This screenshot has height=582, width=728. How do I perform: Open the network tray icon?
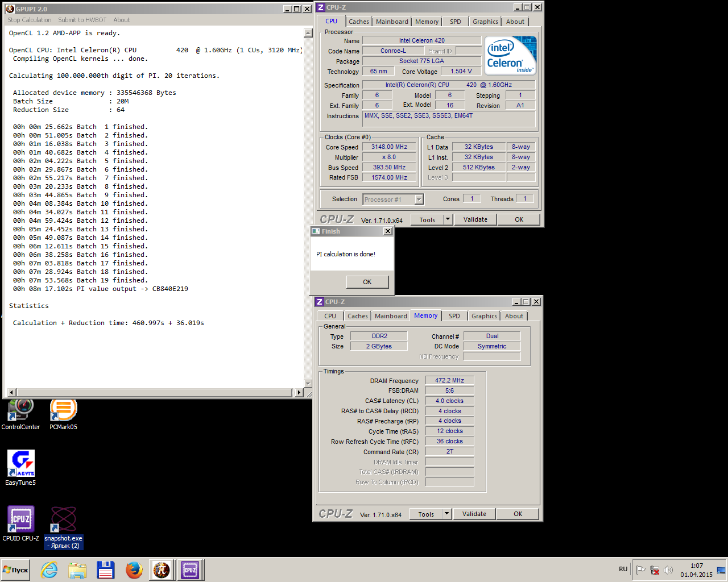[x=655, y=569]
